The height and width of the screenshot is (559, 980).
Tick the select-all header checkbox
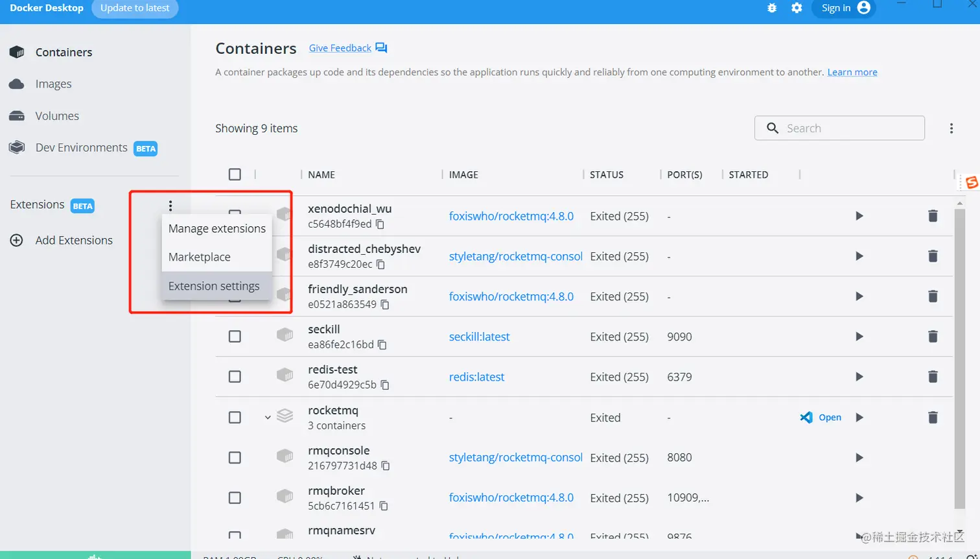(235, 174)
